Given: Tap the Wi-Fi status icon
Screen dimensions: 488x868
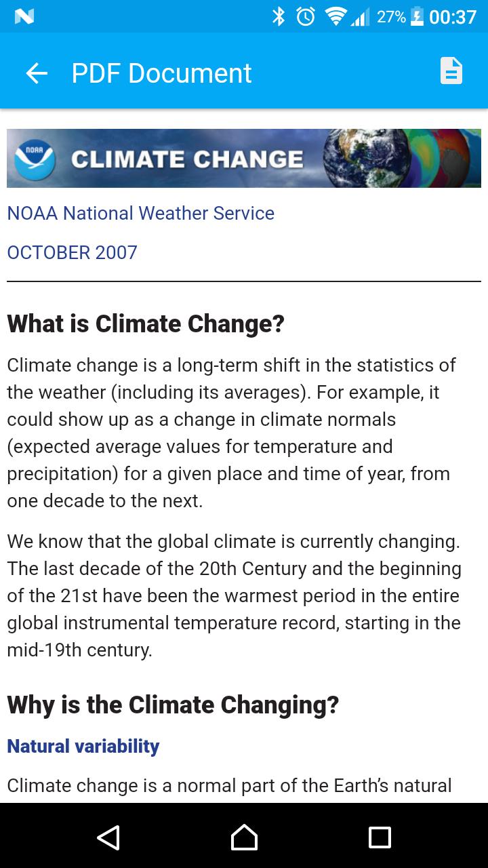Looking at the screenshot, I should coord(334,16).
